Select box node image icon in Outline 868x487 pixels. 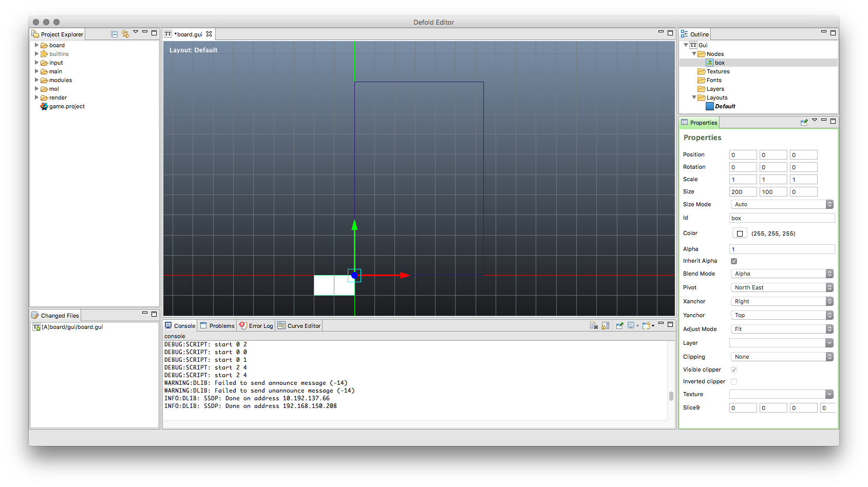click(x=710, y=63)
